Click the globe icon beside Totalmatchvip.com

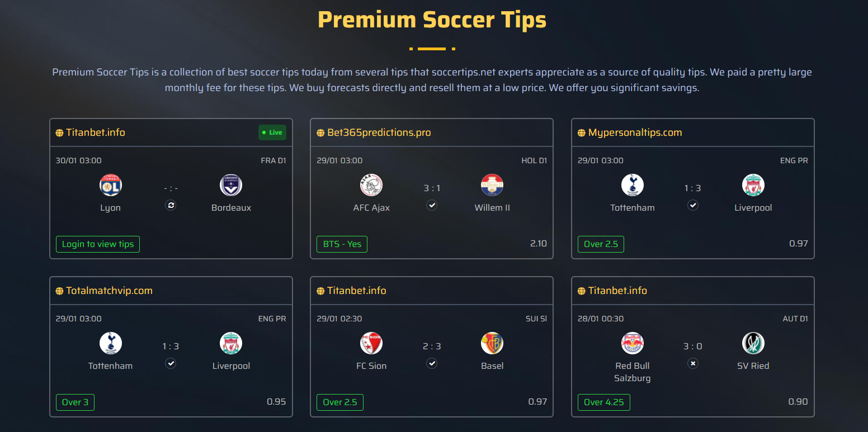59,291
